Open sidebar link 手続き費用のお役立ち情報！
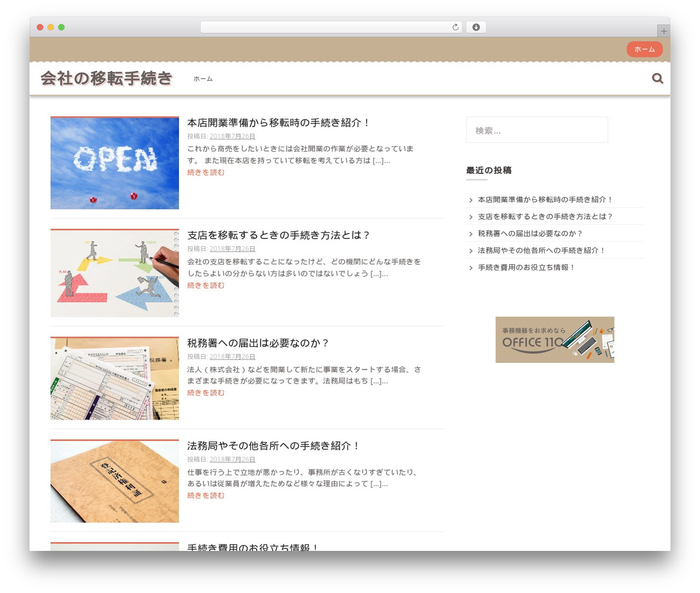Image resolution: width=700 pixels, height=593 pixels. pyautogui.click(x=527, y=268)
